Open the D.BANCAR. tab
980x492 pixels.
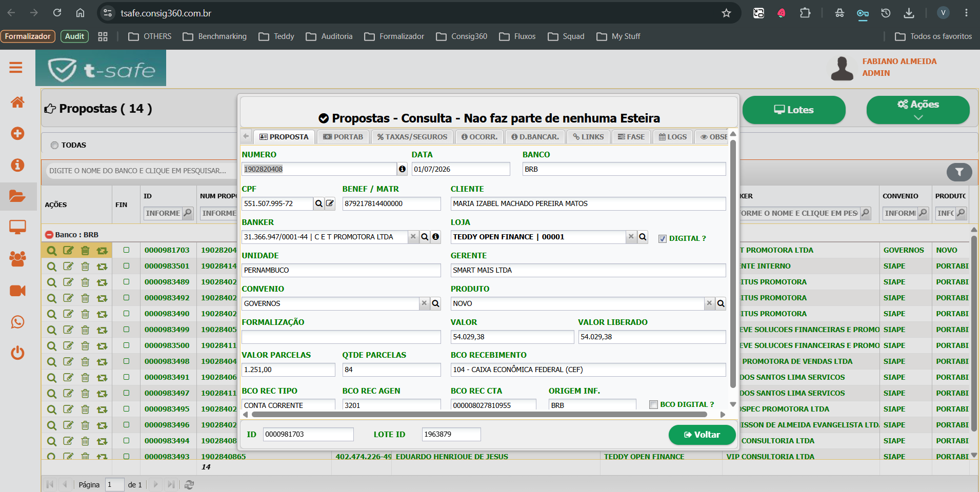(x=535, y=137)
